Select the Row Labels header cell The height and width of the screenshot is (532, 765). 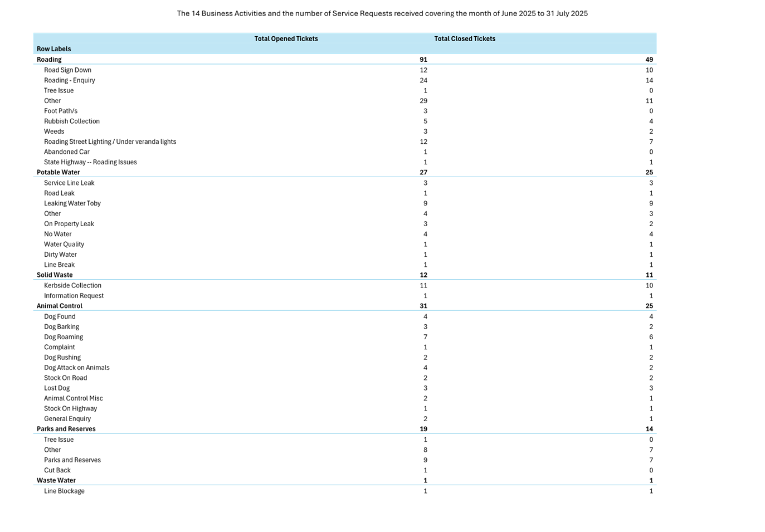[54, 49]
